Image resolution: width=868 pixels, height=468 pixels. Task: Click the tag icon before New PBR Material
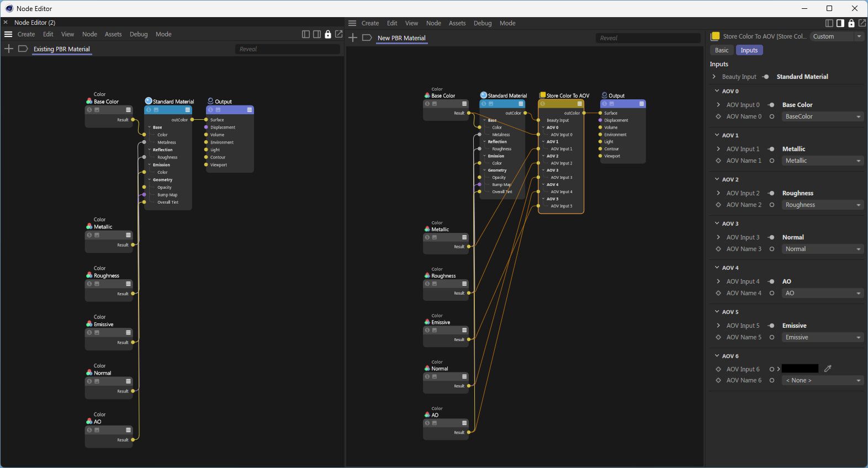367,38
